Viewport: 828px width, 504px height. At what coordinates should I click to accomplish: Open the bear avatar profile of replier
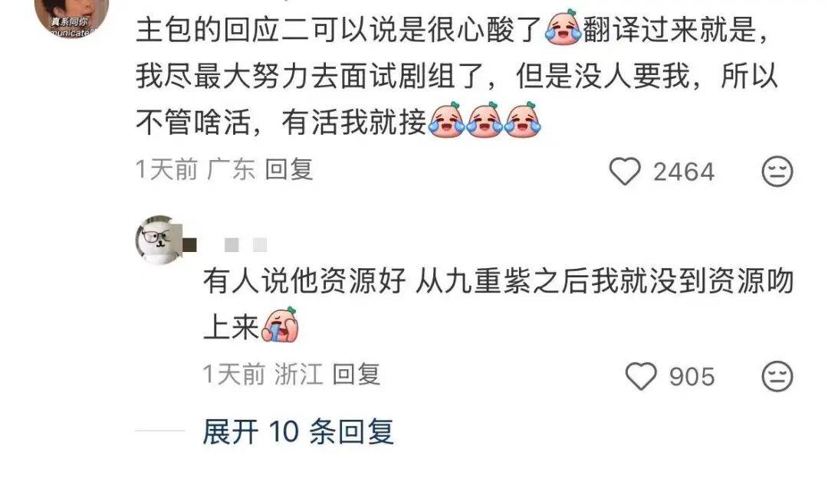click(159, 240)
